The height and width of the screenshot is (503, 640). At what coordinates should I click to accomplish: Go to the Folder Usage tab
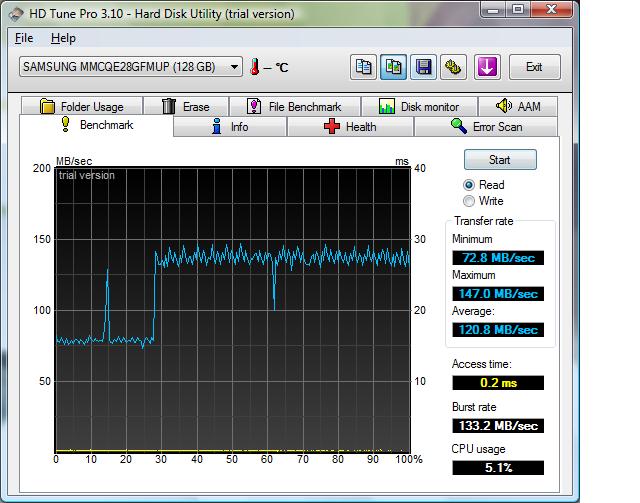[81, 107]
